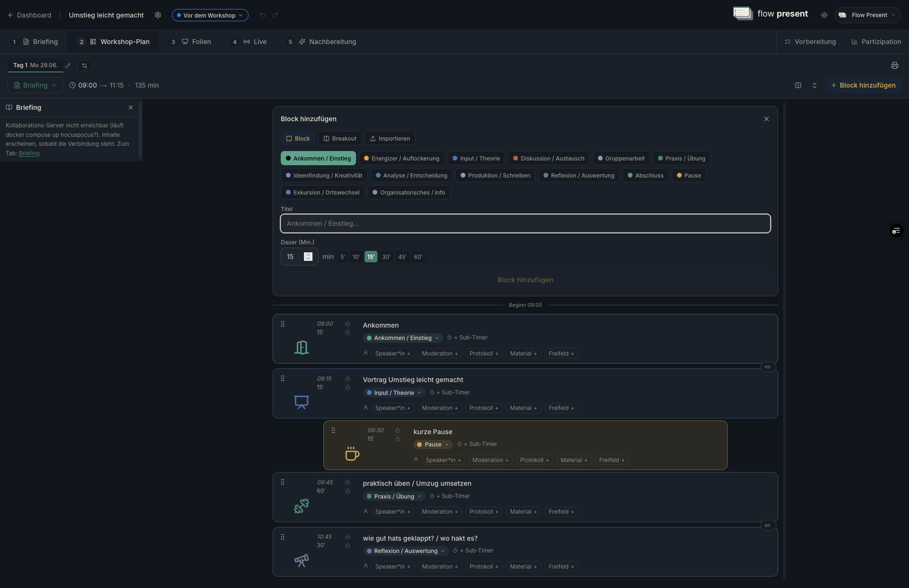Click the undo arrow icon
The width and height of the screenshot is (909, 588).
tap(262, 15)
